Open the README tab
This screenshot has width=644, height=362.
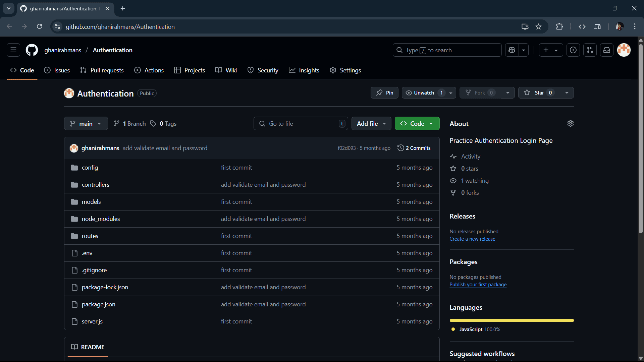(x=88, y=347)
